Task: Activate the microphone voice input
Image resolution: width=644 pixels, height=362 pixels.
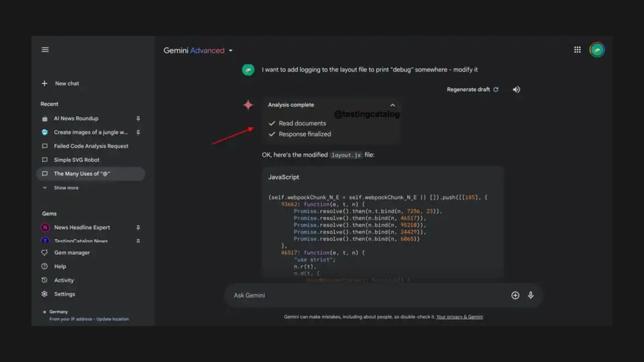Action: tap(531, 295)
